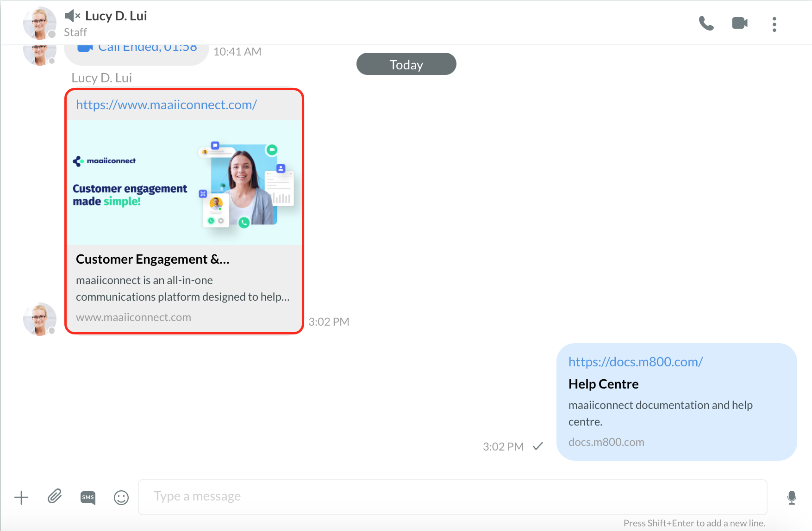Attach a file with paperclip icon
This screenshot has width=812, height=531.
click(55, 497)
